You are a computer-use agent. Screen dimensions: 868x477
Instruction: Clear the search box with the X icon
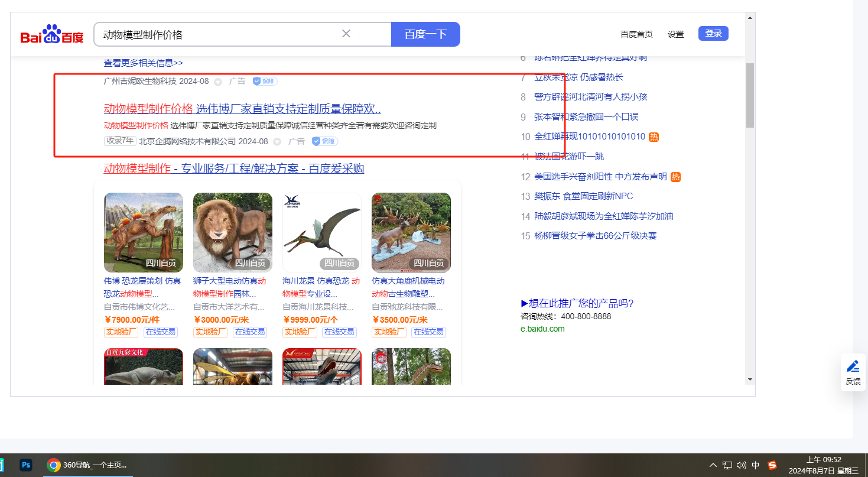tap(346, 34)
